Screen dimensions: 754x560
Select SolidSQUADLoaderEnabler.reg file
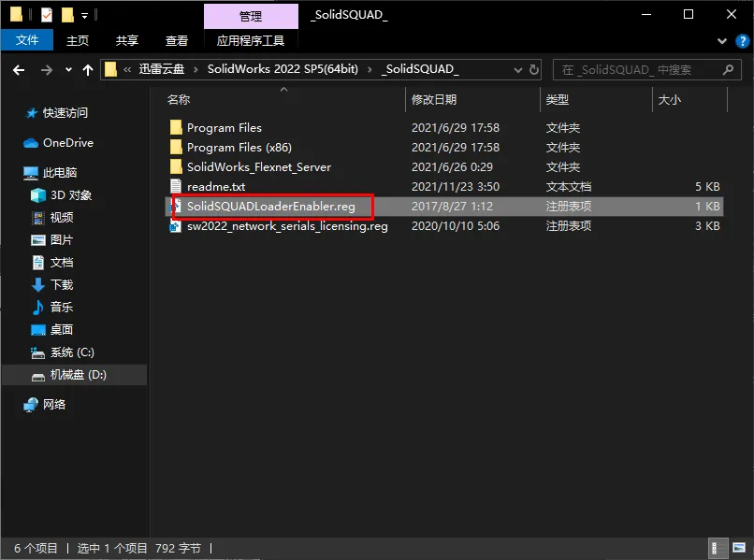pos(270,207)
